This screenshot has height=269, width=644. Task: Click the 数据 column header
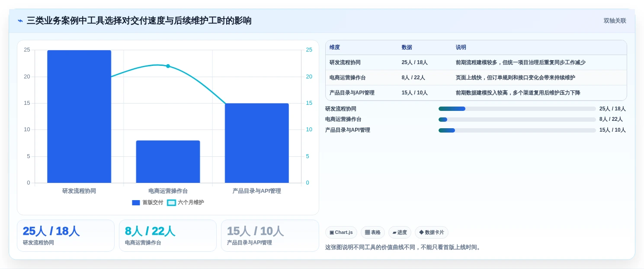pyautogui.click(x=407, y=48)
